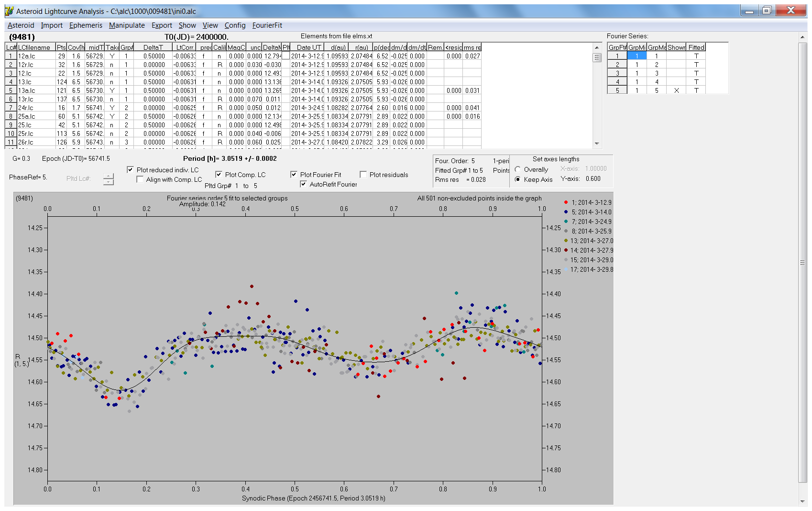Screen dimensions: 812x511
Task: Select the Keep Axis radio button
Action: click(518, 179)
